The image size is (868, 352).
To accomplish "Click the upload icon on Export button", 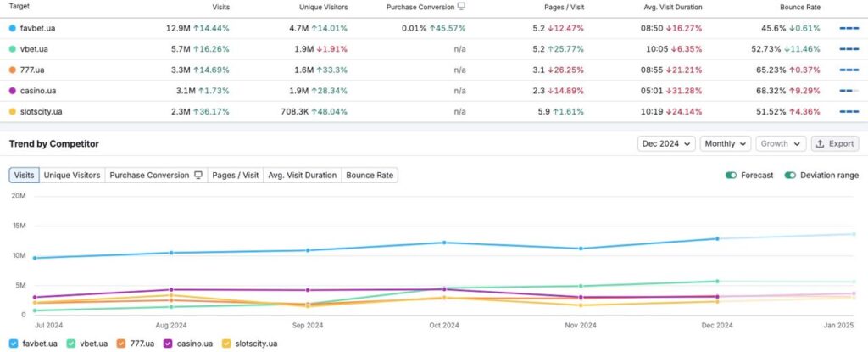I will click(x=821, y=143).
